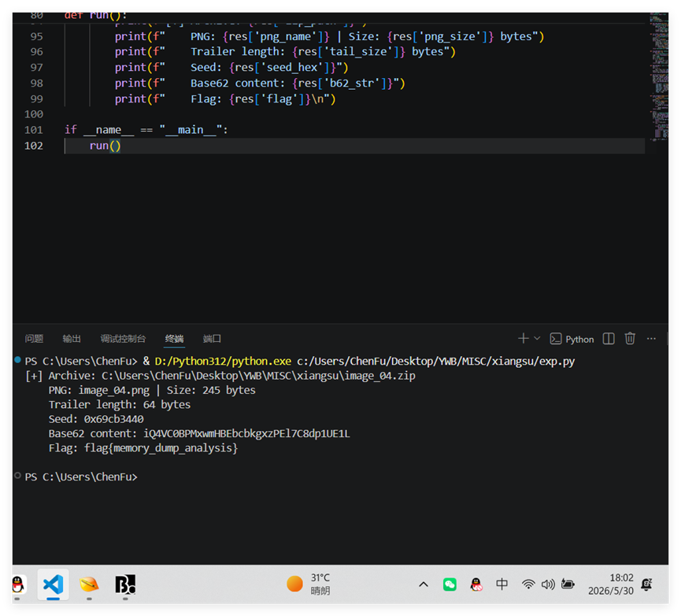Open notification bell icon
681x616 pixels.
click(646, 584)
